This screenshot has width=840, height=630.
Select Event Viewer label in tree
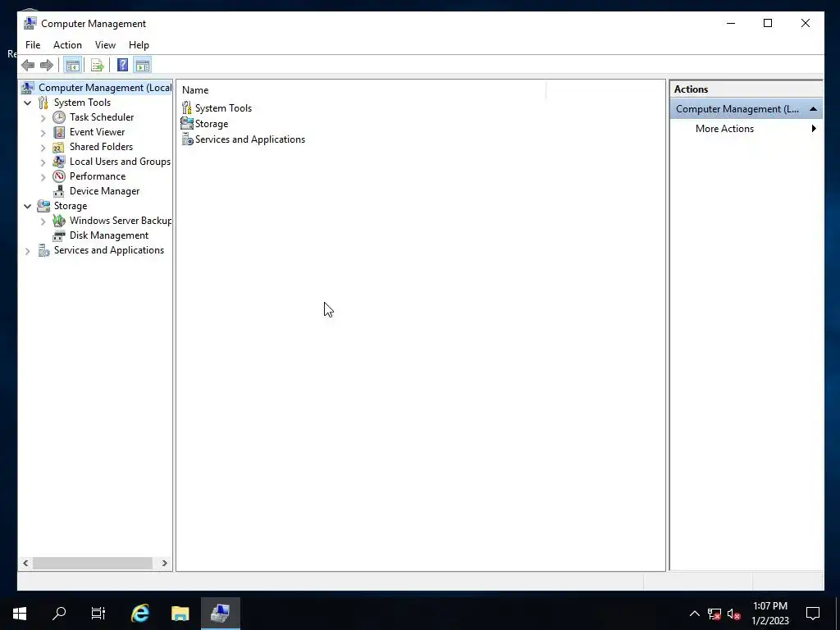click(x=97, y=132)
